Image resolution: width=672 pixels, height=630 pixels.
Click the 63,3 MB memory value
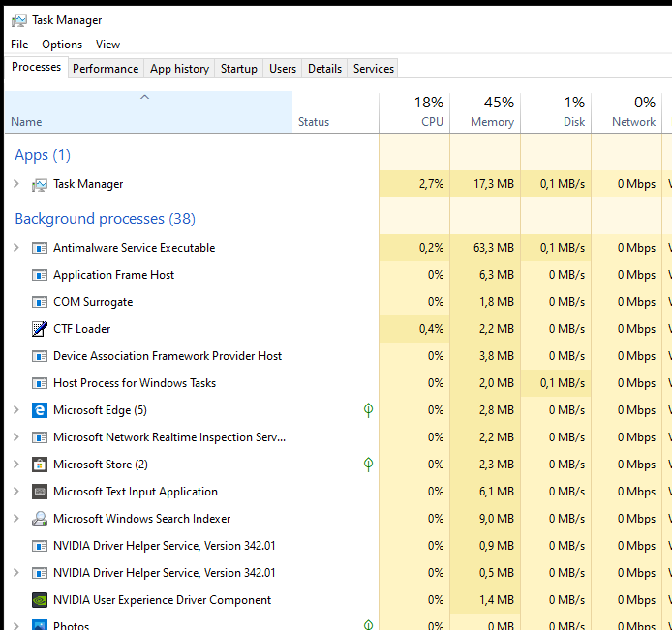click(x=493, y=248)
